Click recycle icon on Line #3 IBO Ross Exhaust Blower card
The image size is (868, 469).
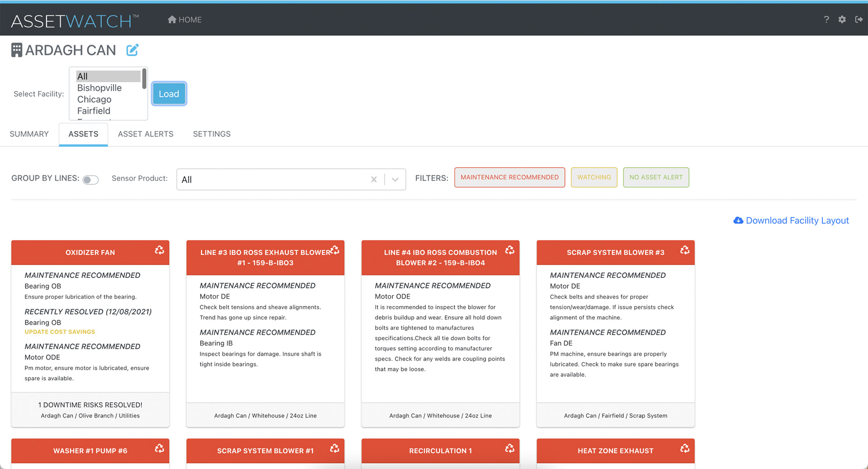[x=335, y=250]
